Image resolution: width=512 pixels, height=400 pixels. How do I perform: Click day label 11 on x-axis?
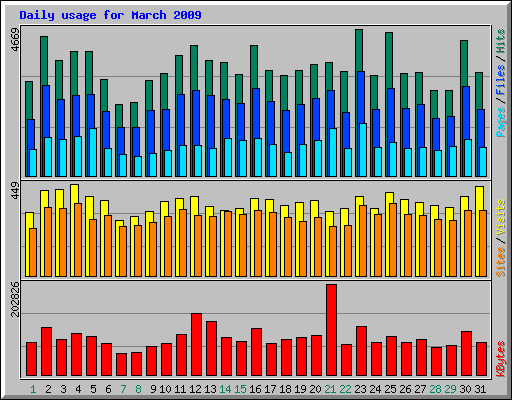(180, 389)
